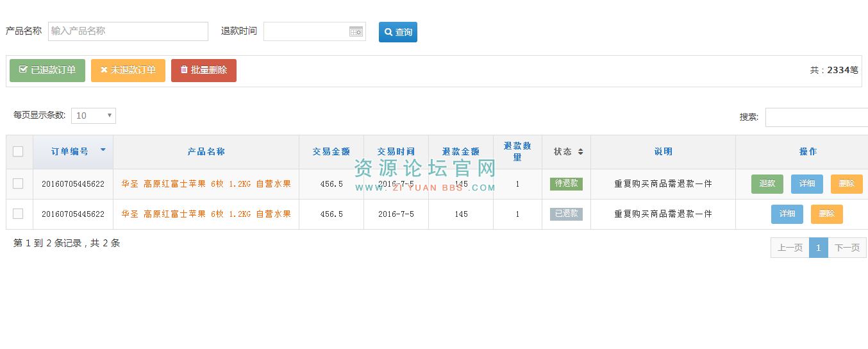Click the 批量删除 red button

tap(204, 71)
